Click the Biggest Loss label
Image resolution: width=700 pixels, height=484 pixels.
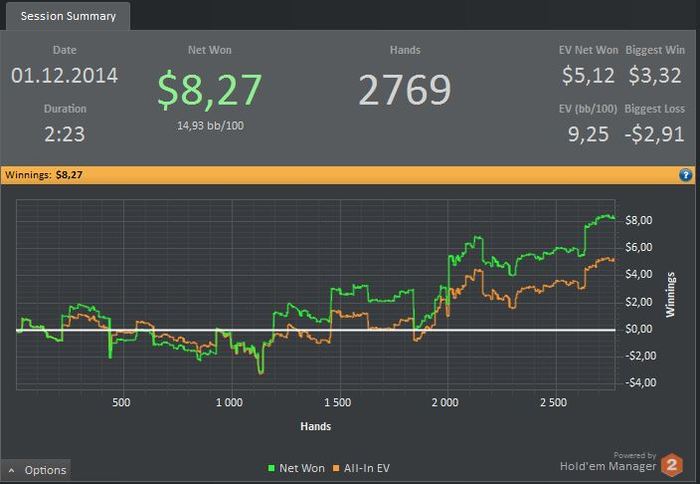click(x=654, y=109)
